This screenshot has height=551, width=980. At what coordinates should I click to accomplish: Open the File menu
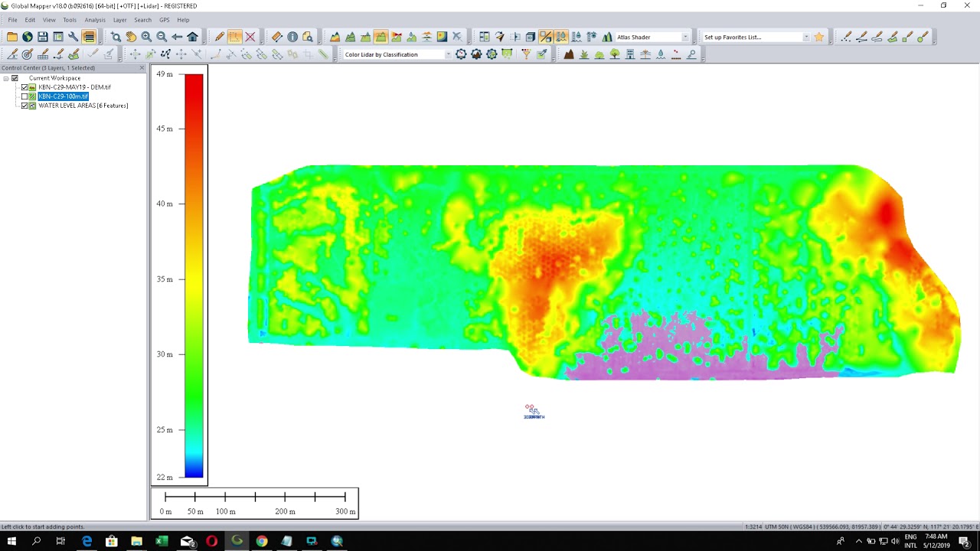pos(12,20)
